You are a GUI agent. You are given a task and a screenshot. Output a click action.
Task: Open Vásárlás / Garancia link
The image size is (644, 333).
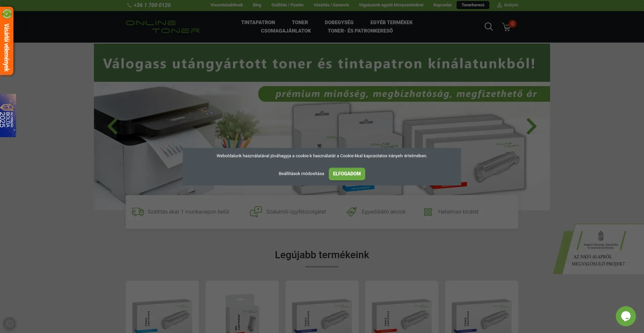(331, 5)
